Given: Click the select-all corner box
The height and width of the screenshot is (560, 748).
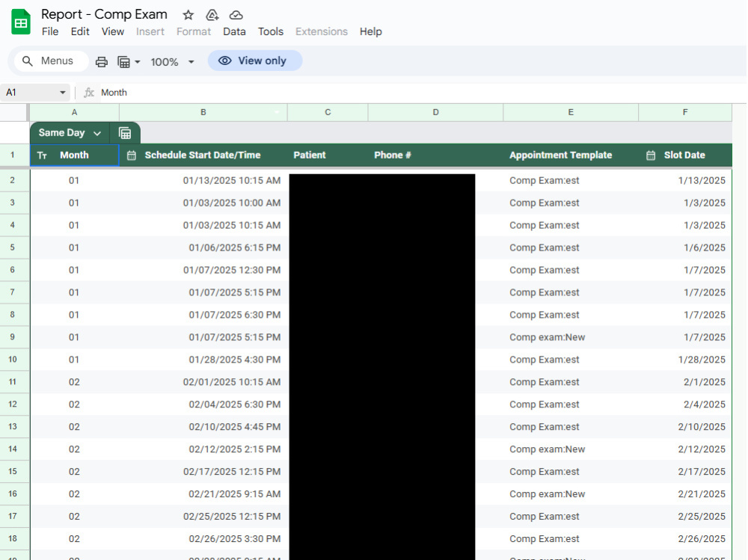Looking at the screenshot, I should 13,113.
